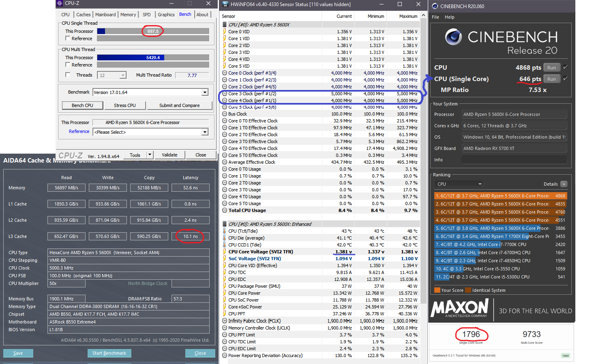609x364 pixels.
Task: Toggle the checkbox beside the Cinebench CPU Run button
Action: coord(566,67)
